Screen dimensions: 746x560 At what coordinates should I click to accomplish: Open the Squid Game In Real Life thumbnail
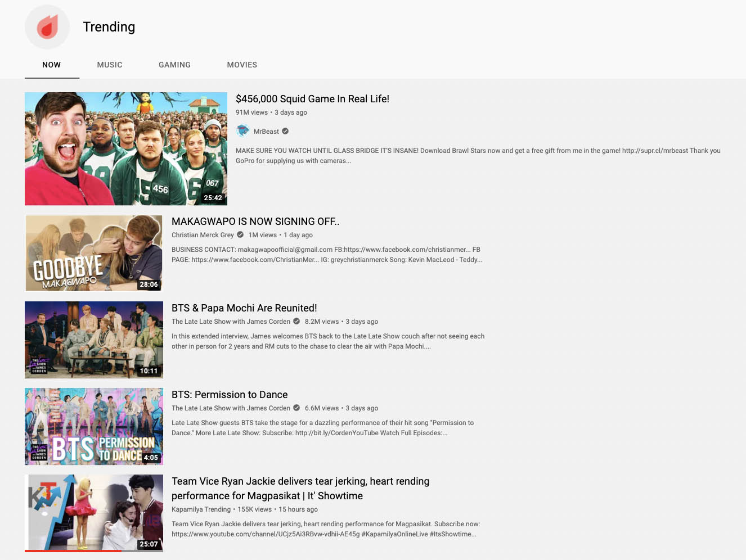point(126,148)
